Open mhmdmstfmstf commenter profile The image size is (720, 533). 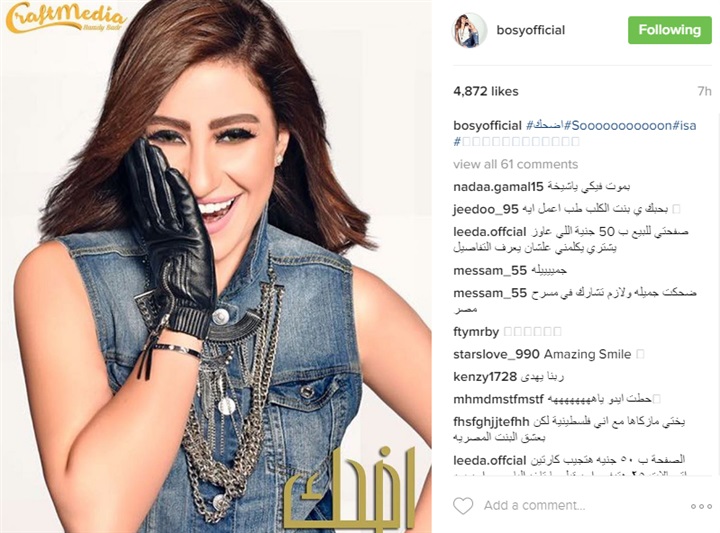[498, 399]
